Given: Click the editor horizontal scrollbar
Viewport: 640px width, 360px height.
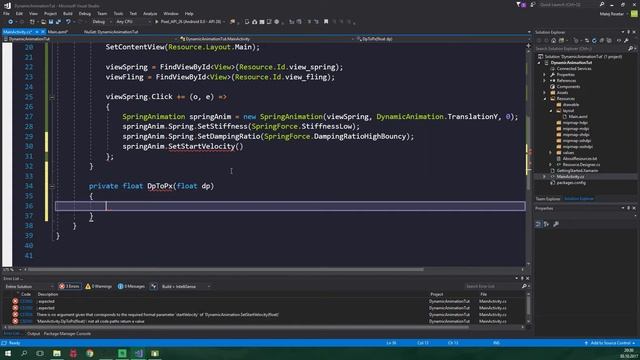Looking at the screenshot, I should tap(226, 269).
